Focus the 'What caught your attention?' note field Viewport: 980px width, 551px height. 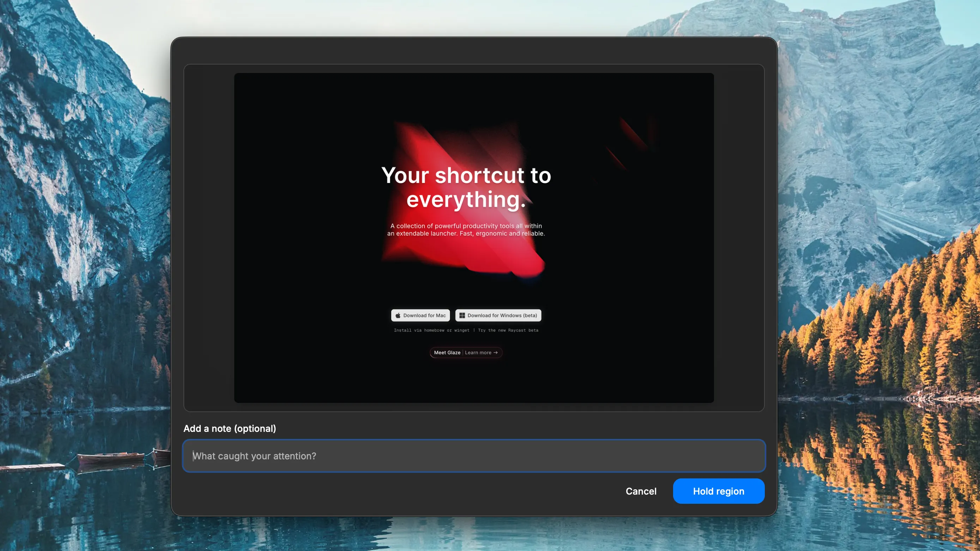474,455
